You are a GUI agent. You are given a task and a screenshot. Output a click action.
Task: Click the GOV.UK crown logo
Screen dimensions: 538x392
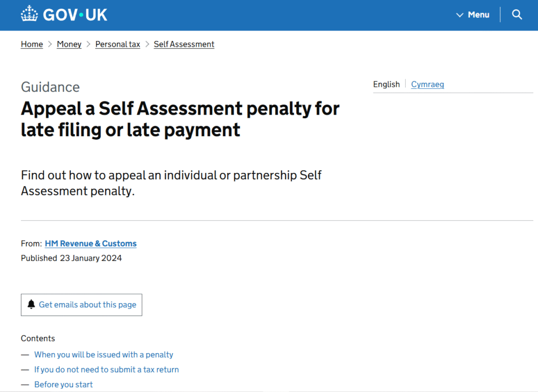pos(29,14)
